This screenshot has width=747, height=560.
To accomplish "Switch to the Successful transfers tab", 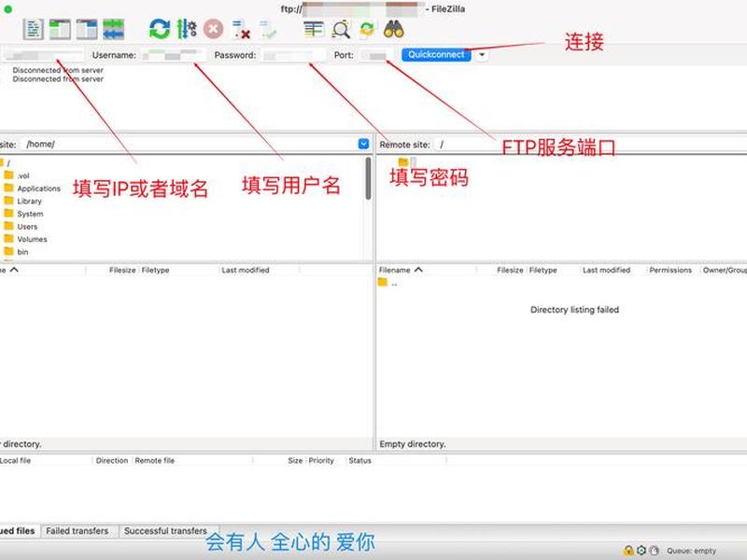I will [x=165, y=530].
